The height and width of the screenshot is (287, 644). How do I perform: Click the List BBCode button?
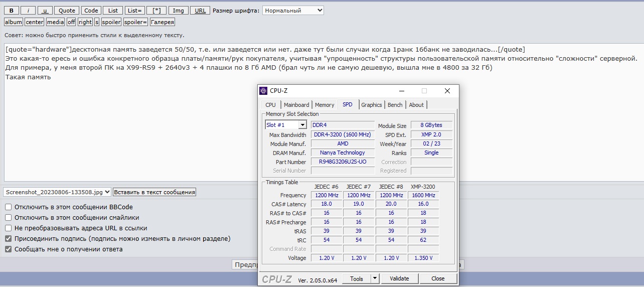pyautogui.click(x=113, y=11)
